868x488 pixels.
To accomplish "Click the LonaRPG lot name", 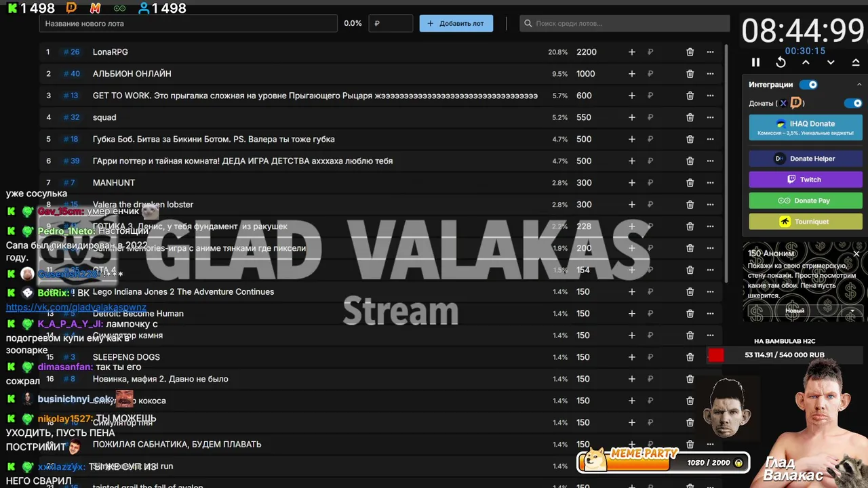I will [x=110, y=52].
